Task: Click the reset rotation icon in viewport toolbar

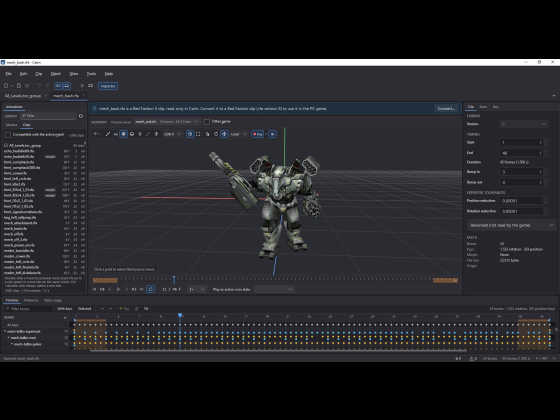Action: point(216,134)
